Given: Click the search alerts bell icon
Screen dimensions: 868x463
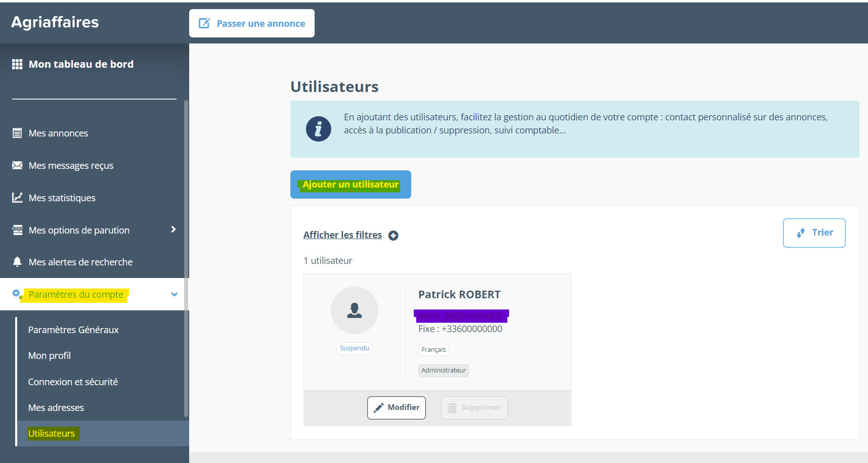Looking at the screenshot, I should point(17,262).
